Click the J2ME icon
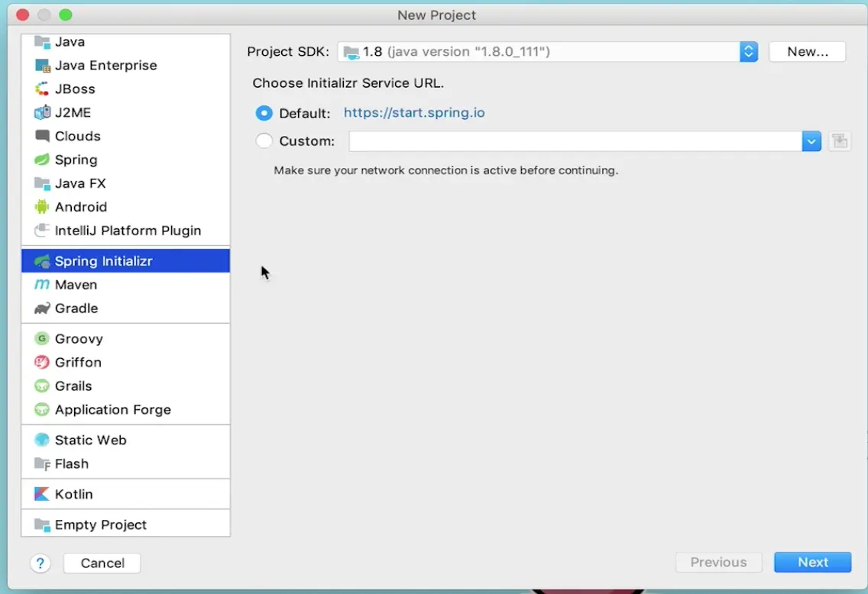This screenshot has width=868, height=594. point(42,112)
